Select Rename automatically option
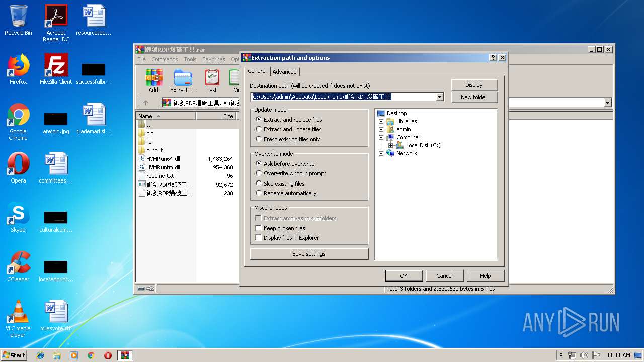The height and width of the screenshot is (362, 644). (287, 193)
